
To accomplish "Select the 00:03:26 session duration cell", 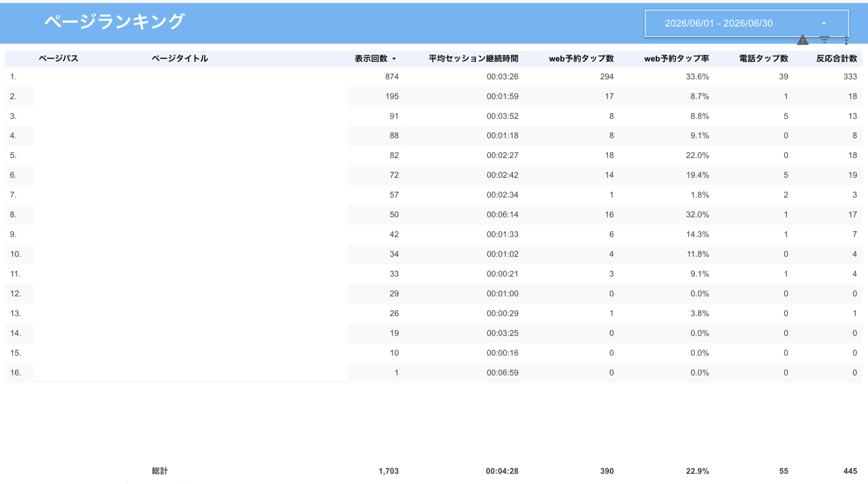I will point(502,76).
